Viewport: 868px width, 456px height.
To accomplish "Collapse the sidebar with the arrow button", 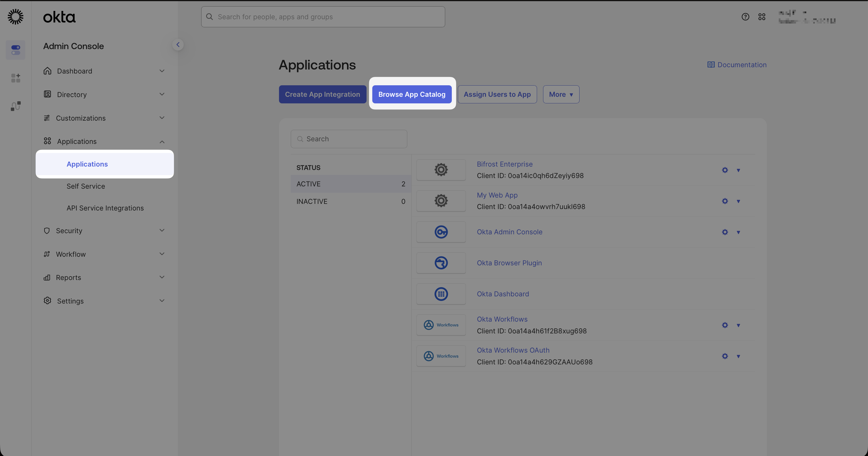I will (x=178, y=45).
